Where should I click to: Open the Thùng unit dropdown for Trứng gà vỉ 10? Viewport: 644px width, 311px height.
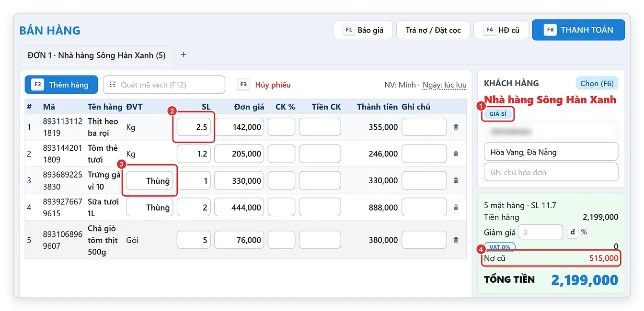coord(149,181)
